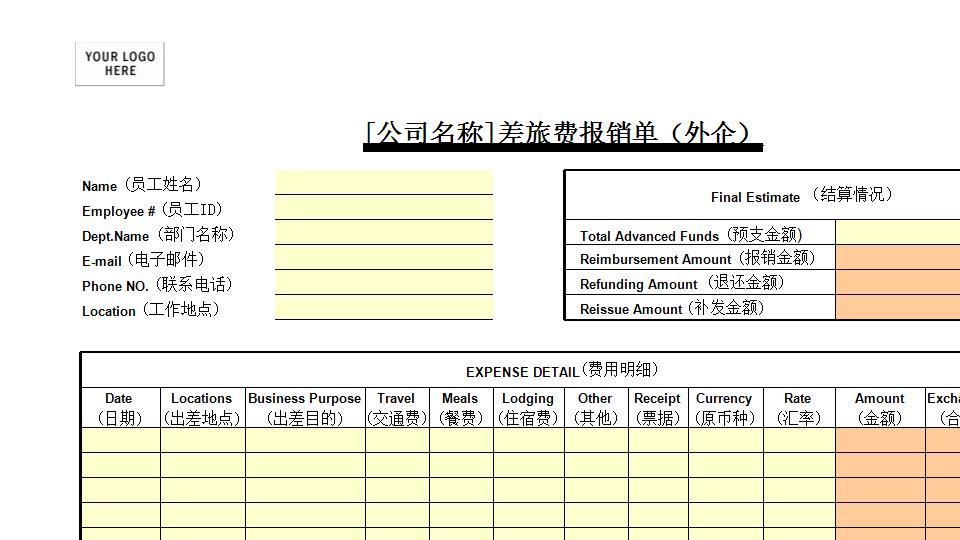Select the Dept.Name (部门名称) label
The height and width of the screenshot is (540, 960).
158,235
